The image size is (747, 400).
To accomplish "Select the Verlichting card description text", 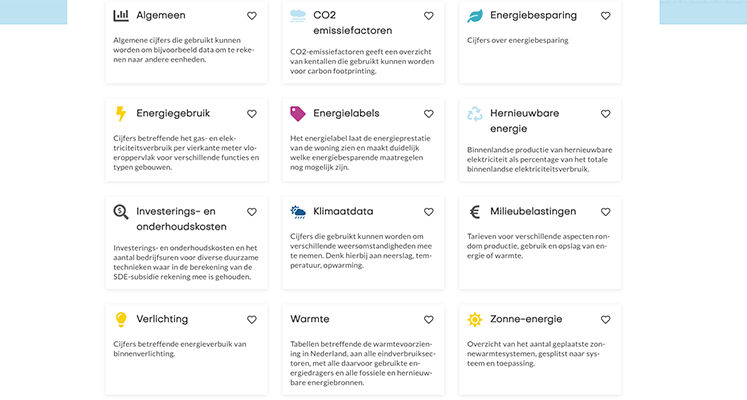I will [180, 349].
